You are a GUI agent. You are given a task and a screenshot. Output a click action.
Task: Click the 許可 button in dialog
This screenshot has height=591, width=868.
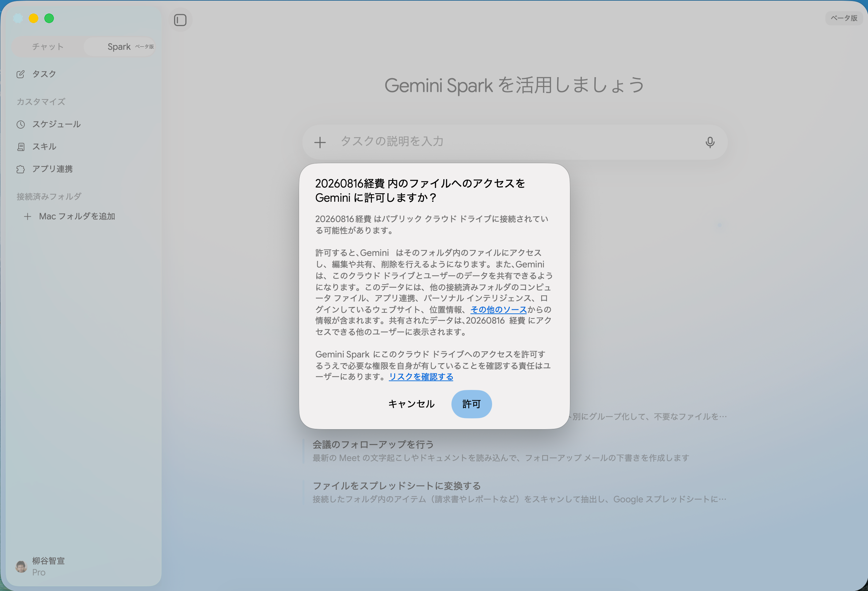[471, 404]
